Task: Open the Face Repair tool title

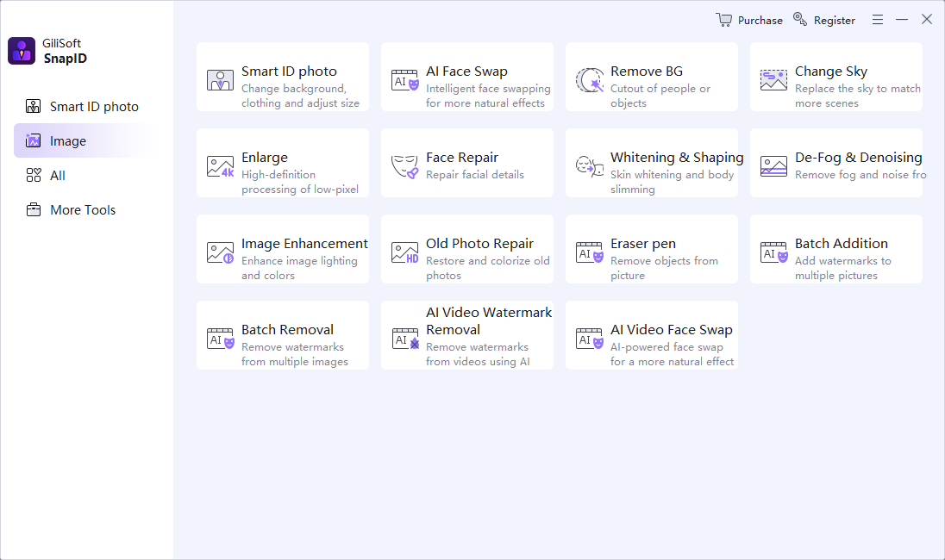Action: [x=461, y=157]
